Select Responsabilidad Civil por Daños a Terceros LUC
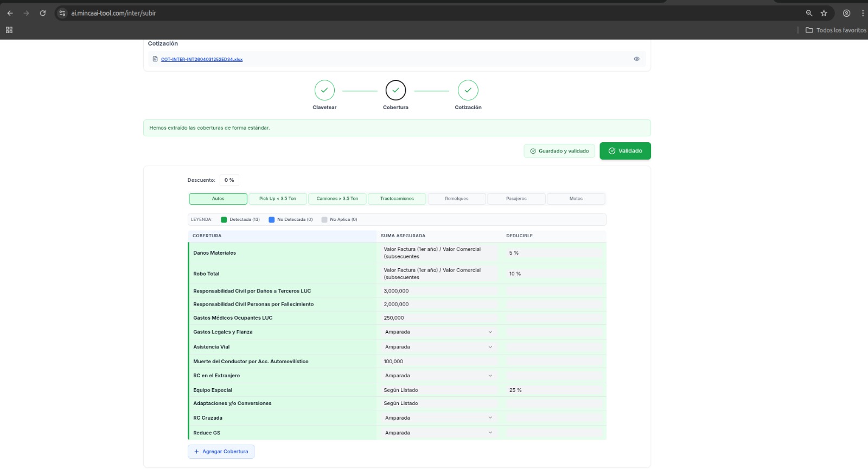The width and height of the screenshot is (868, 475). 252,291
